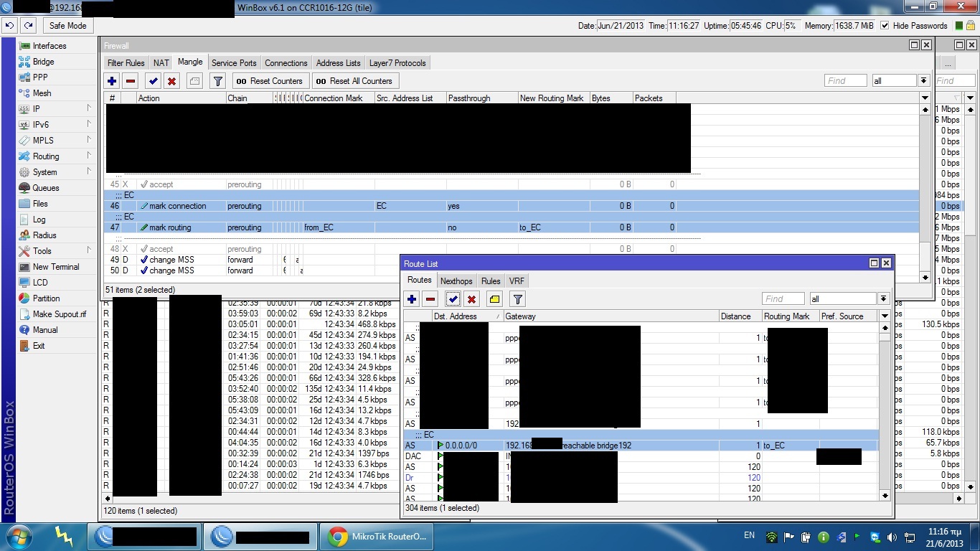Open the Mesh section
Viewport: 980px width, 551px height.
42,93
